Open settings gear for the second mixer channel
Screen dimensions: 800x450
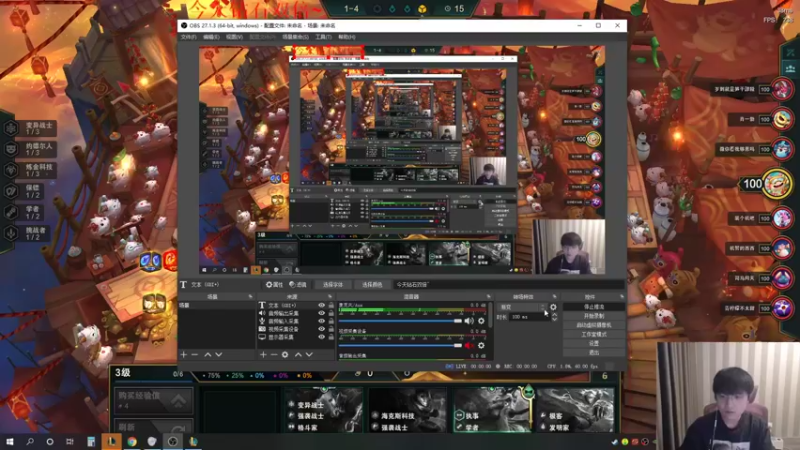pyautogui.click(x=481, y=345)
